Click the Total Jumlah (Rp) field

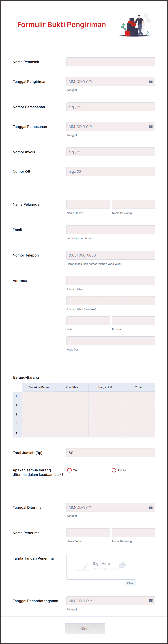tap(111, 453)
